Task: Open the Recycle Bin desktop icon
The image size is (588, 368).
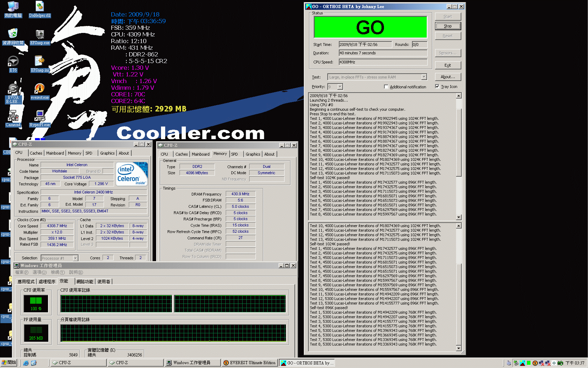Action: coord(13,36)
